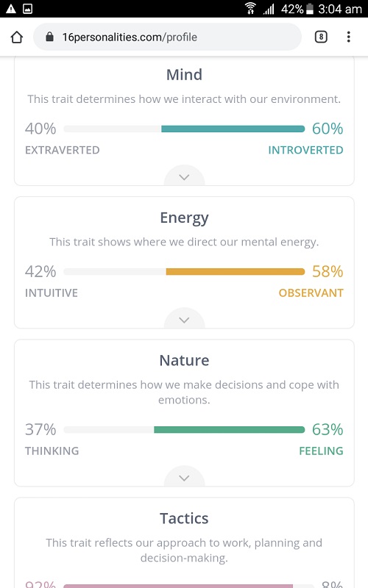Click the green Feeling progress bar

(229, 430)
